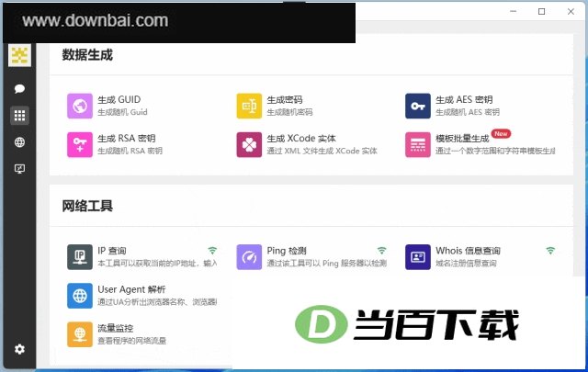Minimize the application window
588x372 pixels.
click(514, 12)
